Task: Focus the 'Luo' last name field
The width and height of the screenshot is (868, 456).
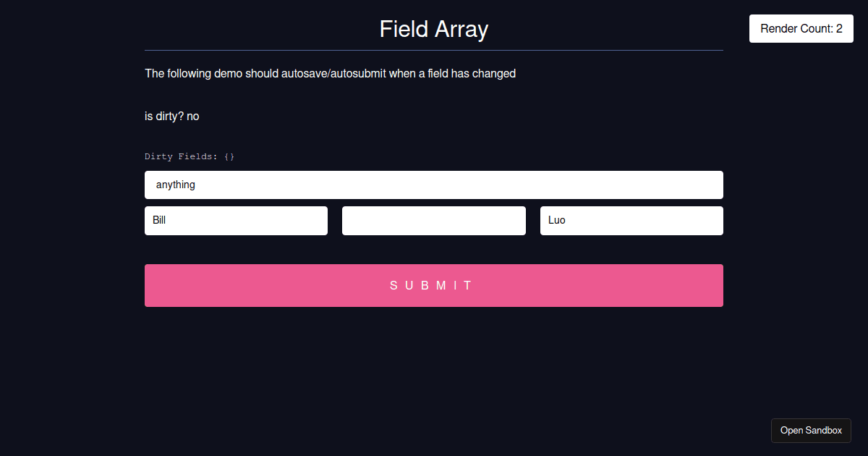Action: click(631, 220)
